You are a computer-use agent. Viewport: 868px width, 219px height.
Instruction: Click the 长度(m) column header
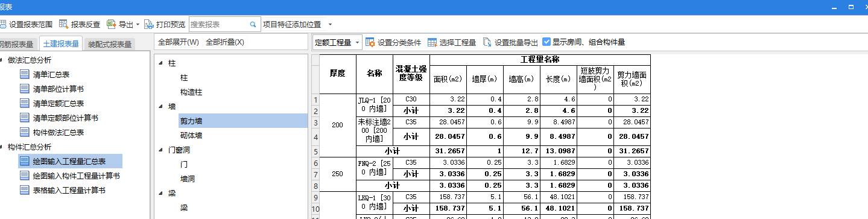559,79
